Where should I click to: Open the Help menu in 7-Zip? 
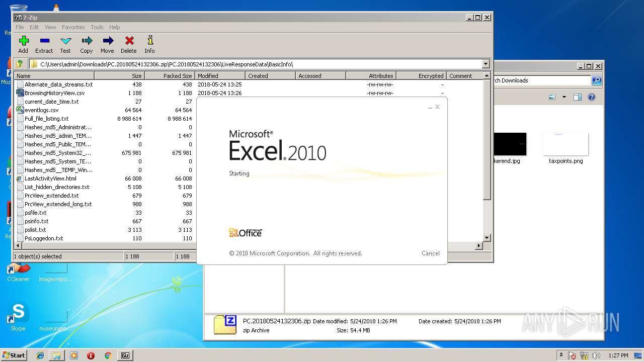tap(115, 27)
